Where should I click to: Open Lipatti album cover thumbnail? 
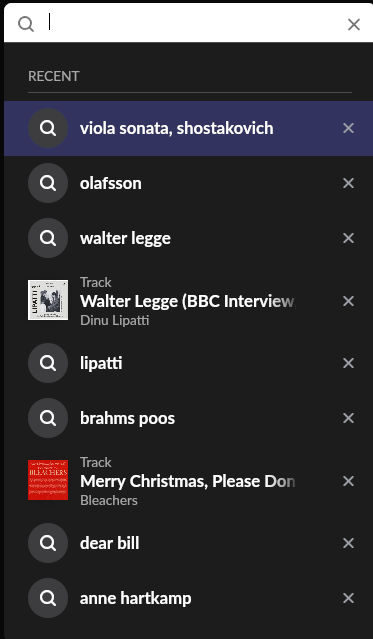[x=48, y=300]
